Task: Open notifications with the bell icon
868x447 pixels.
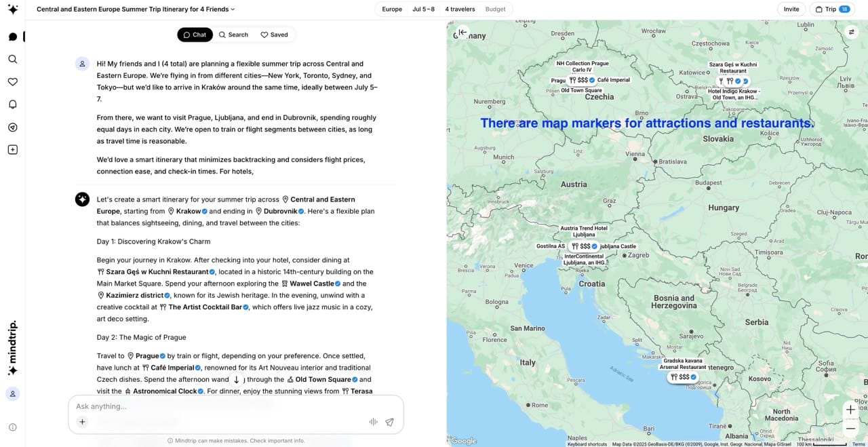Action: tap(12, 104)
